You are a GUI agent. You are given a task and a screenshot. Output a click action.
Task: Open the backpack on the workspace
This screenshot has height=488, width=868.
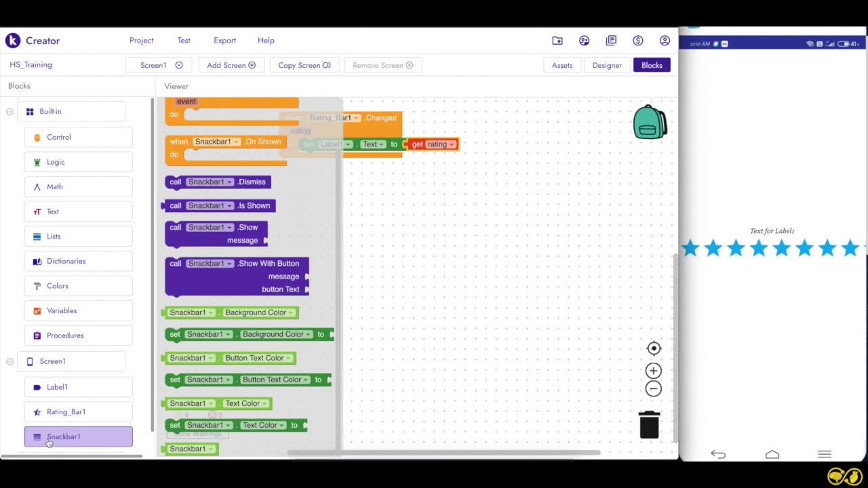pos(650,122)
